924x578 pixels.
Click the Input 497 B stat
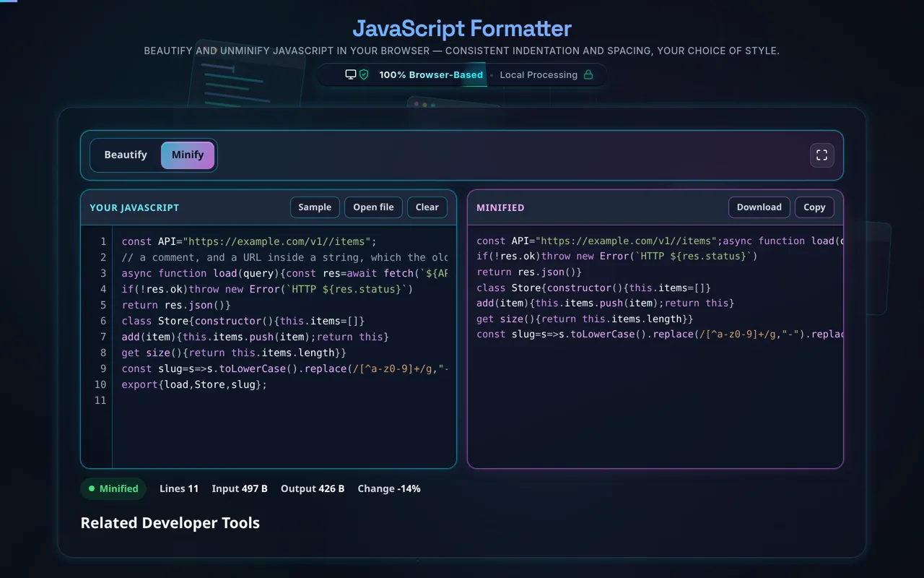tap(240, 488)
